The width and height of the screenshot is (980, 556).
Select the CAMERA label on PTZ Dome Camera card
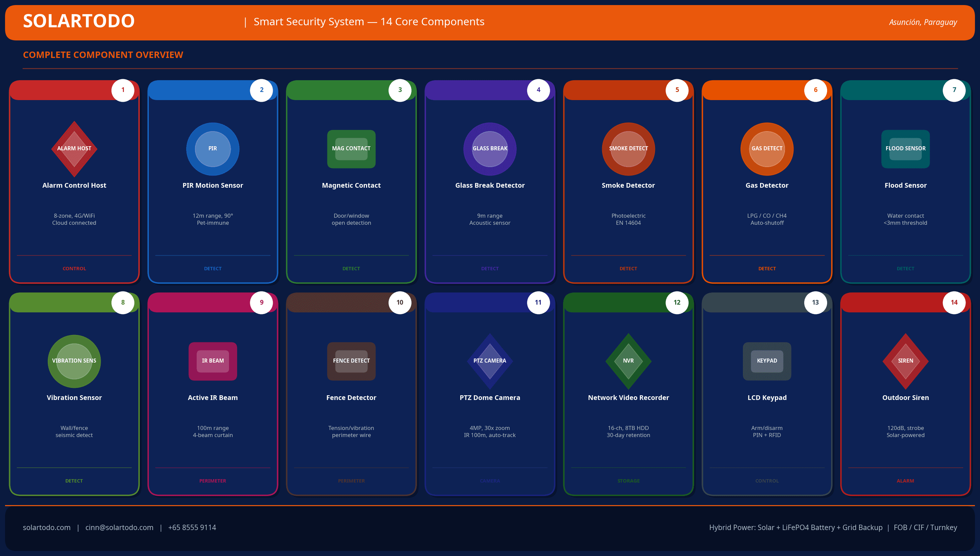pyautogui.click(x=490, y=481)
